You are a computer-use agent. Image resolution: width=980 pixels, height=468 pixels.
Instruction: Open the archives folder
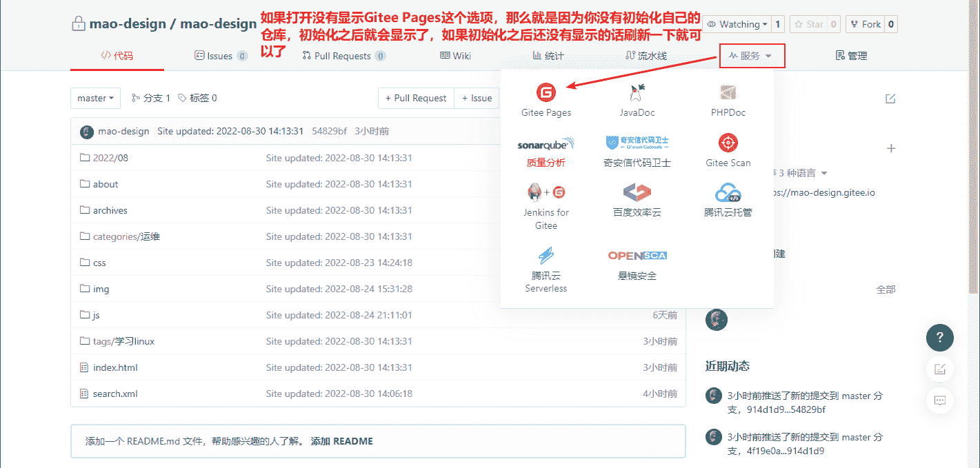coord(110,210)
